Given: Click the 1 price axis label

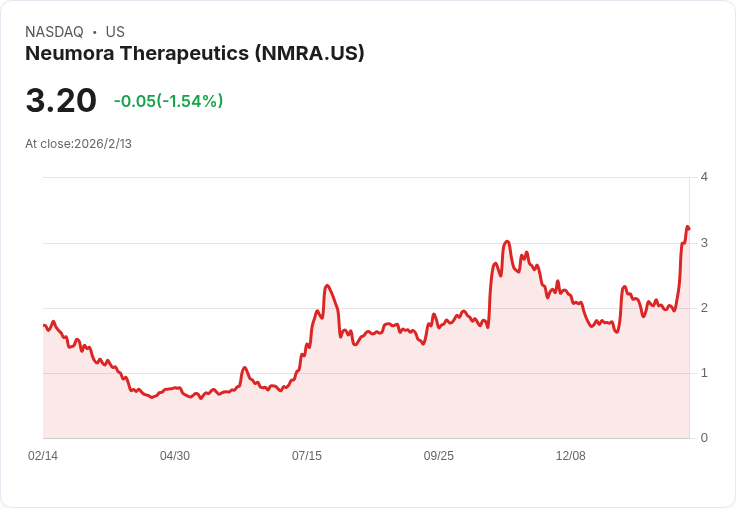Looking at the screenshot, I should click(x=704, y=373).
